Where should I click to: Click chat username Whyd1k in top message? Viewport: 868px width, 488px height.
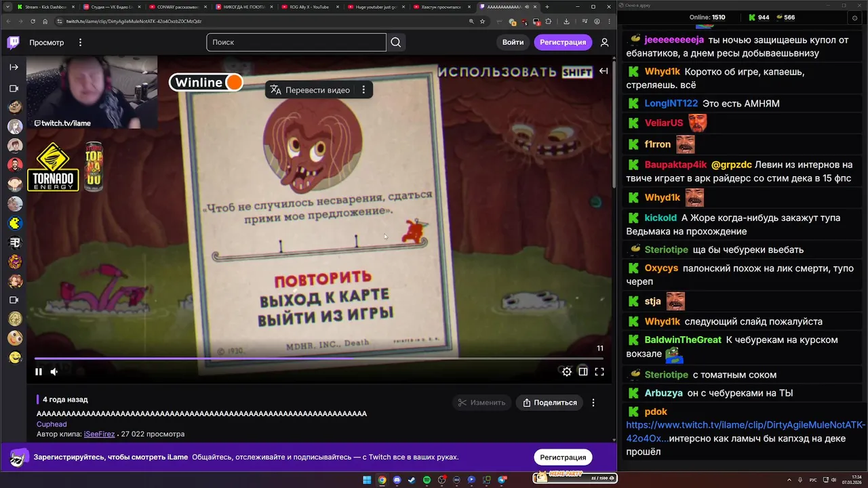(662, 72)
